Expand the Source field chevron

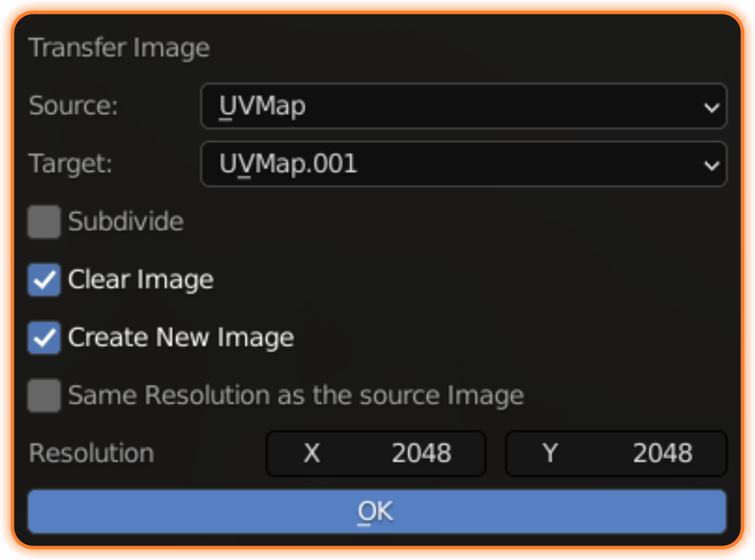711,106
